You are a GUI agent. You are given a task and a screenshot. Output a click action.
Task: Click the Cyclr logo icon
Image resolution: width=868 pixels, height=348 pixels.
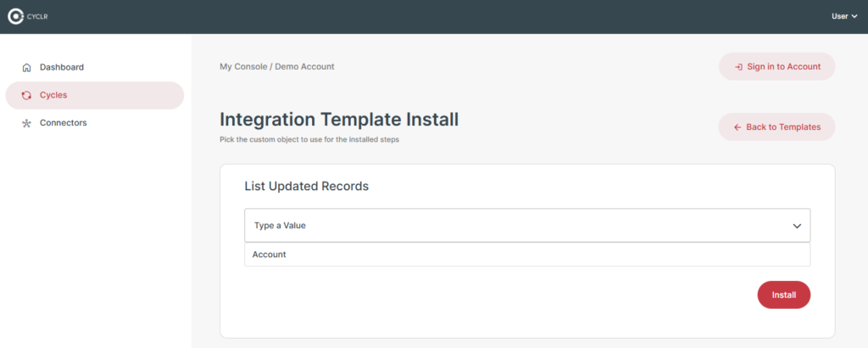[x=15, y=17]
